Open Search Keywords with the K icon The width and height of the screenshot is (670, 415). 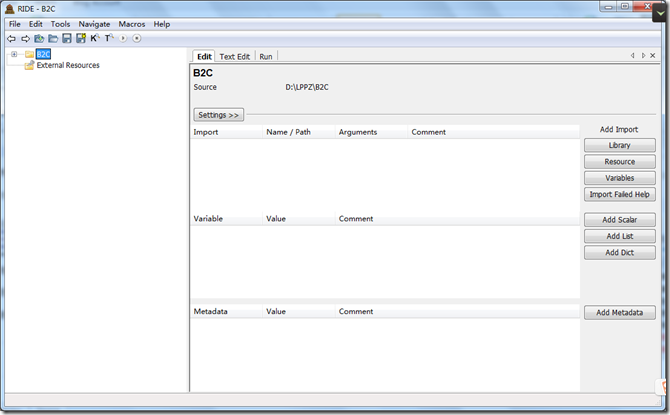click(x=95, y=38)
